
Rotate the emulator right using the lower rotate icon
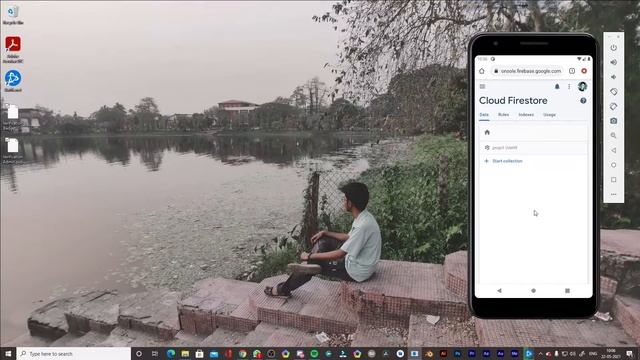[613, 107]
